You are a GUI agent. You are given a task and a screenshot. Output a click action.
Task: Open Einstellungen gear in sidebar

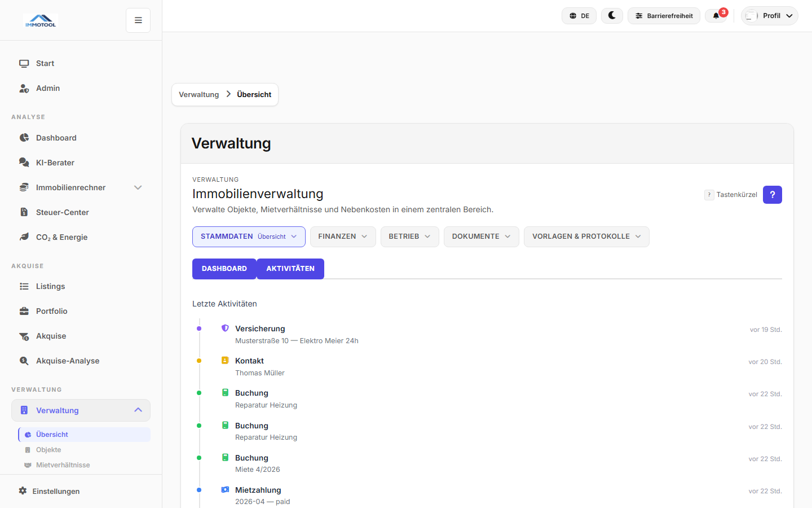click(23, 491)
